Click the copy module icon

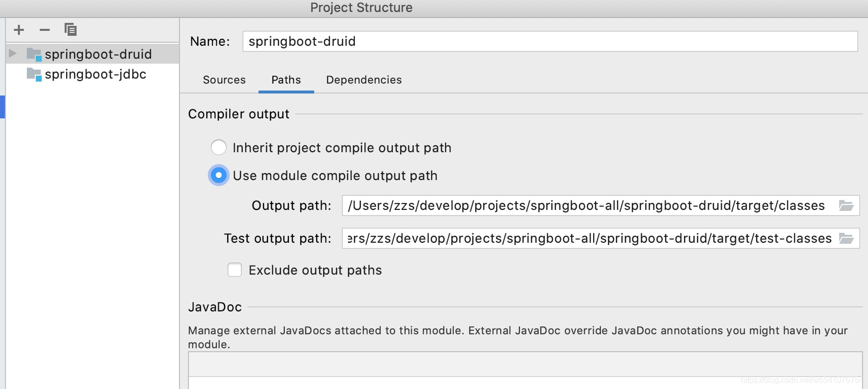(x=71, y=30)
